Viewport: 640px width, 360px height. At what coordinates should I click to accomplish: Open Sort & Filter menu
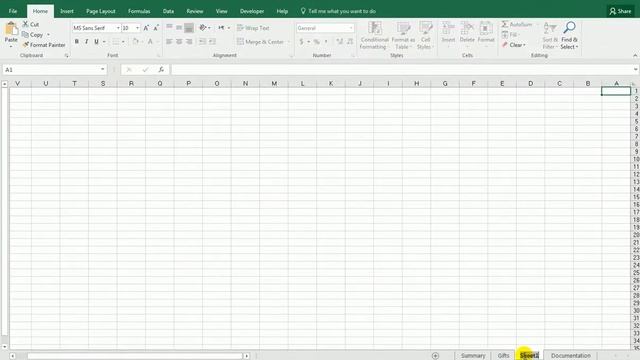[x=550, y=35]
